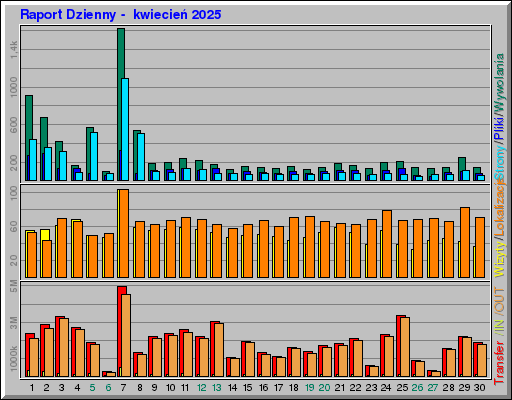The width and height of the screenshot is (512, 400).
Task: Click the chart title Raport Dzienny - kwiecień 2025
Action: 120,15
